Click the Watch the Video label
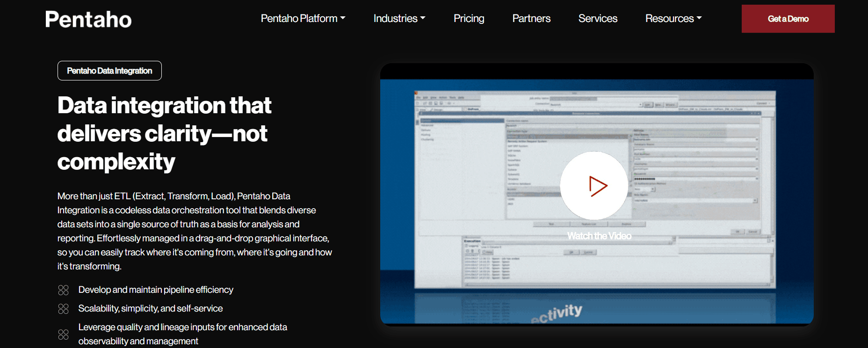 pyautogui.click(x=599, y=236)
